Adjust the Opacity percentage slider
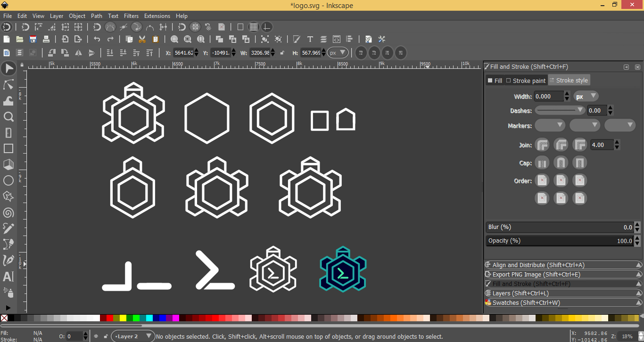644x342 pixels. [x=560, y=241]
